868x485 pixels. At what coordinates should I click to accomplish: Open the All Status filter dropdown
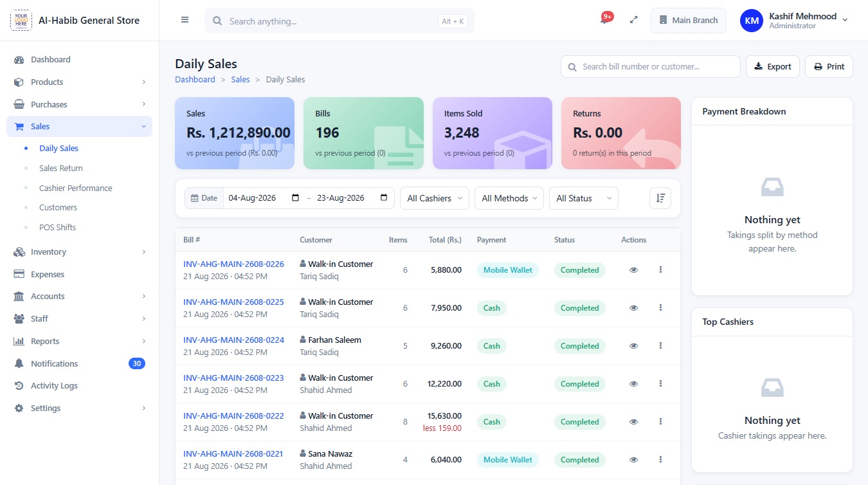[584, 198]
